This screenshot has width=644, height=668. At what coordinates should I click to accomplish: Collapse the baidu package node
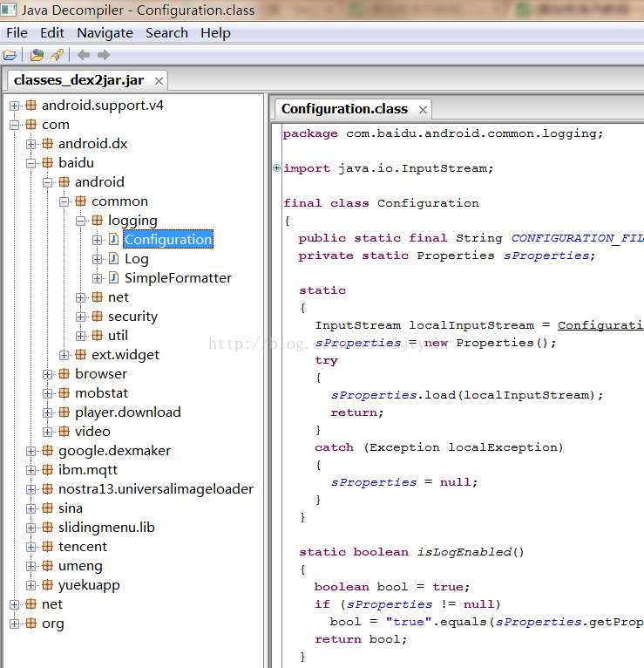click(x=31, y=163)
